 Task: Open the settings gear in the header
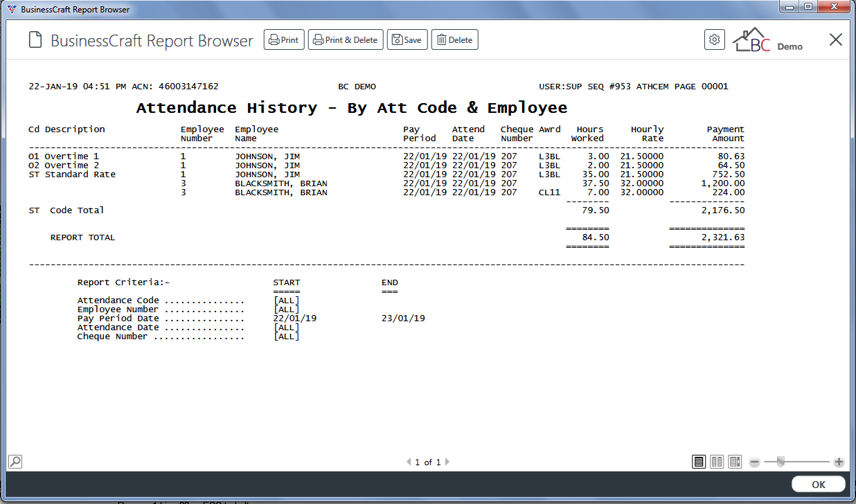coord(714,39)
